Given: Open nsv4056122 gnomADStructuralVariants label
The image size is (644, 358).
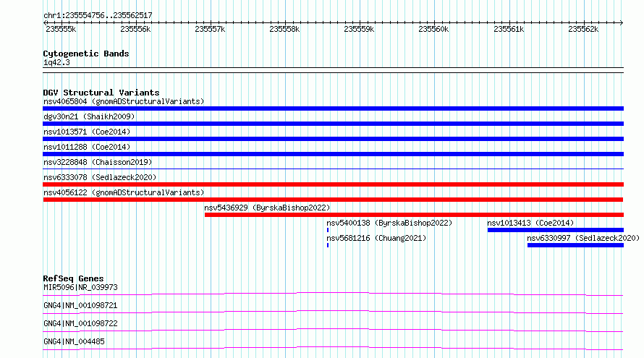Looking at the screenshot, I should click(x=124, y=192).
